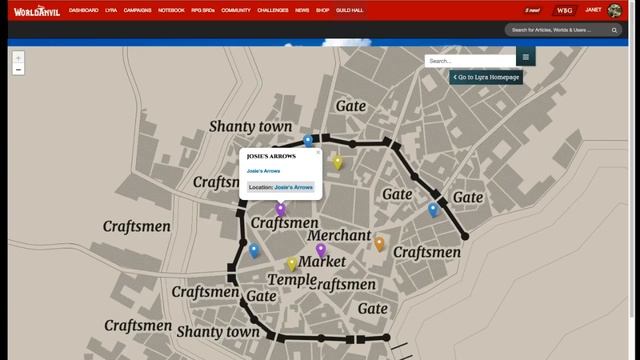Open RPG SRDs menu
The width and height of the screenshot is (640, 360).
click(x=203, y=10)
